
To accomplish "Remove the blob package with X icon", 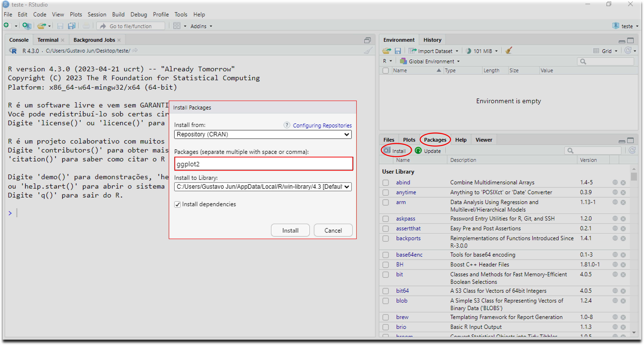I will point(623,301).
